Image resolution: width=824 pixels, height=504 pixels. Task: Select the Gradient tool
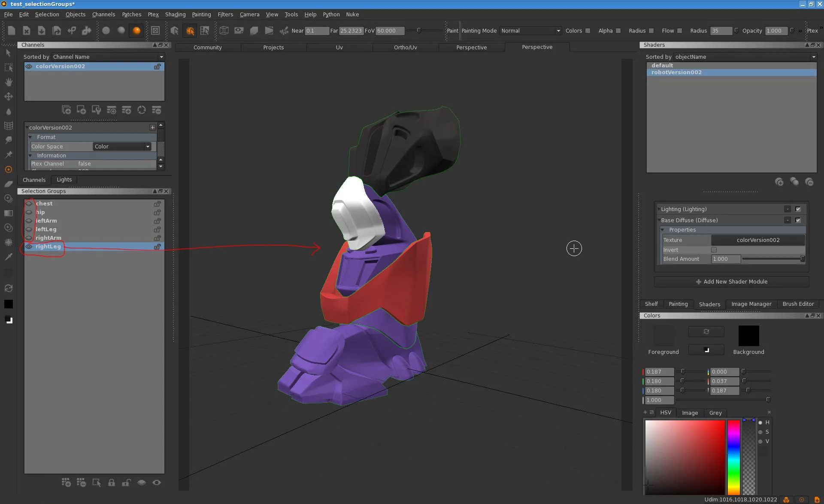(x=8, y=213)
